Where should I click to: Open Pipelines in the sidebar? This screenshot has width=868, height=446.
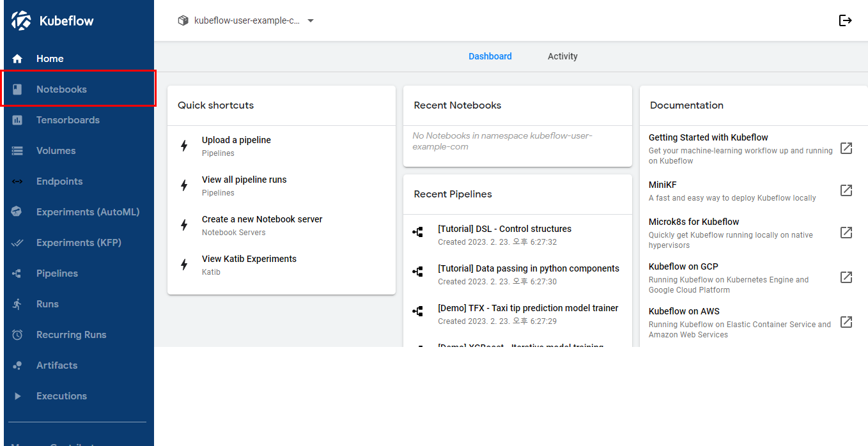click(79, 273)
